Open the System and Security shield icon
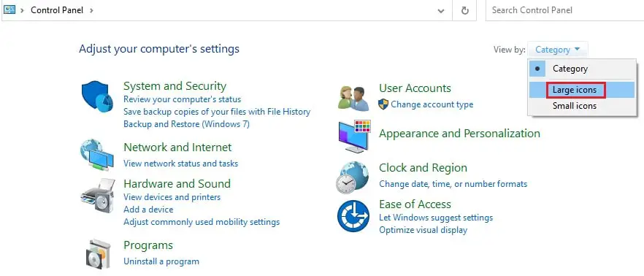The width and height of the screenshot is (644, 276). [97, 96]
